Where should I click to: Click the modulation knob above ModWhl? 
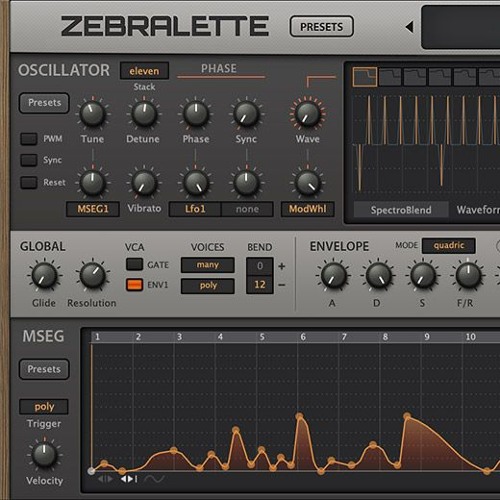pyautogui.click(x=307, y=183)
